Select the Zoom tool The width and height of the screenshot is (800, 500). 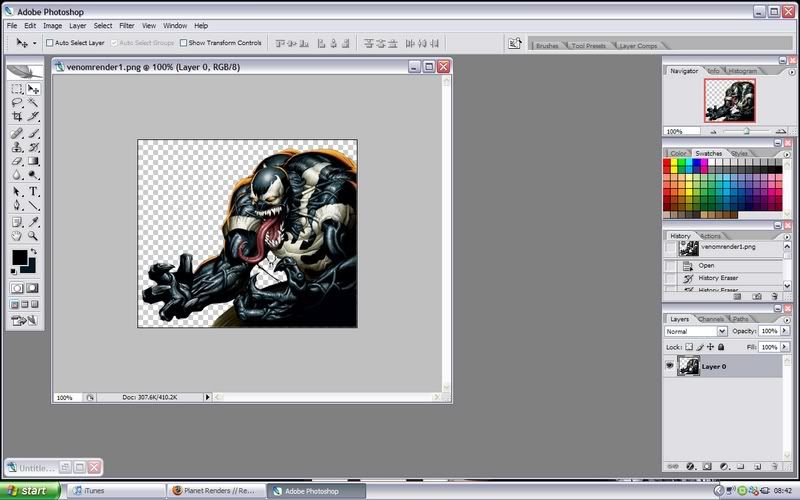tap(33, 236)
